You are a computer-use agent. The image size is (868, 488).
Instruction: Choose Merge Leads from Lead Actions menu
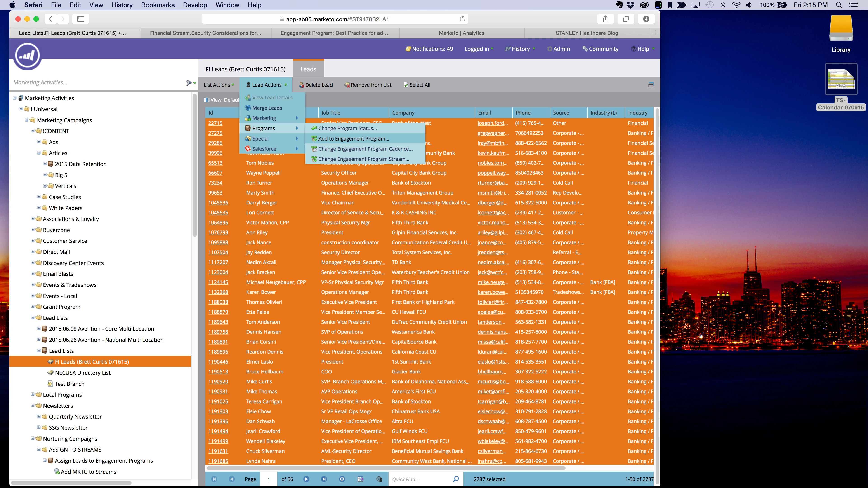(x=267, y=108)
